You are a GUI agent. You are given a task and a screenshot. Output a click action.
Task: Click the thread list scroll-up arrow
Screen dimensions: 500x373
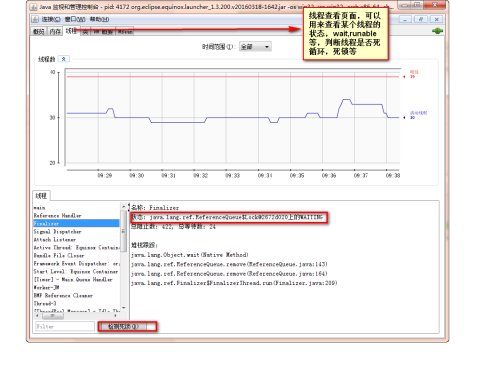point(124,207)
